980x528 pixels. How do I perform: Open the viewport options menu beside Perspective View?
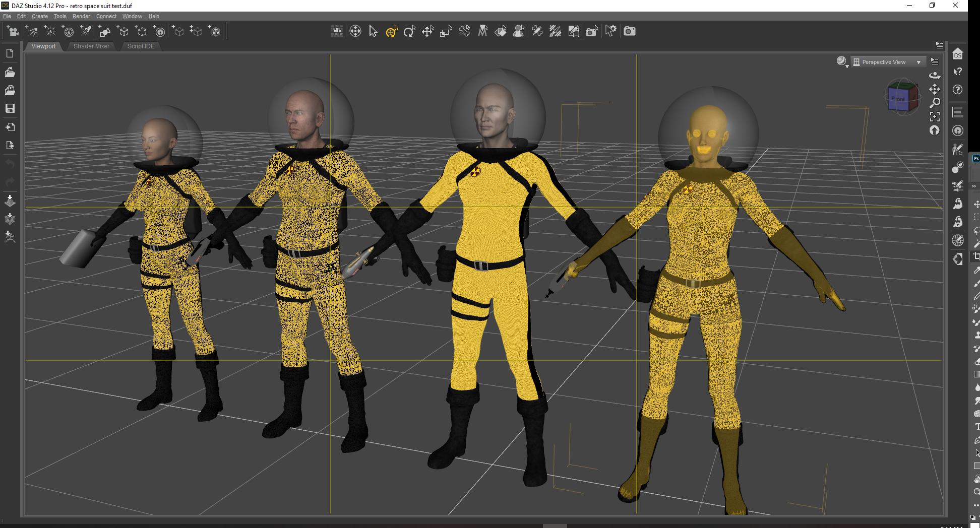pyautogui.click(x=935, y=61)
